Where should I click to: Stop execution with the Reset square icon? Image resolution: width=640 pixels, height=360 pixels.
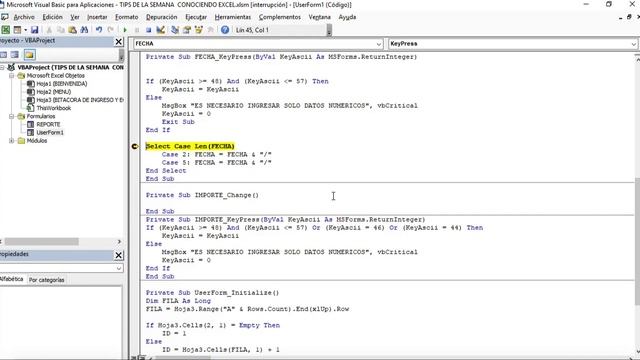point(149,30)
